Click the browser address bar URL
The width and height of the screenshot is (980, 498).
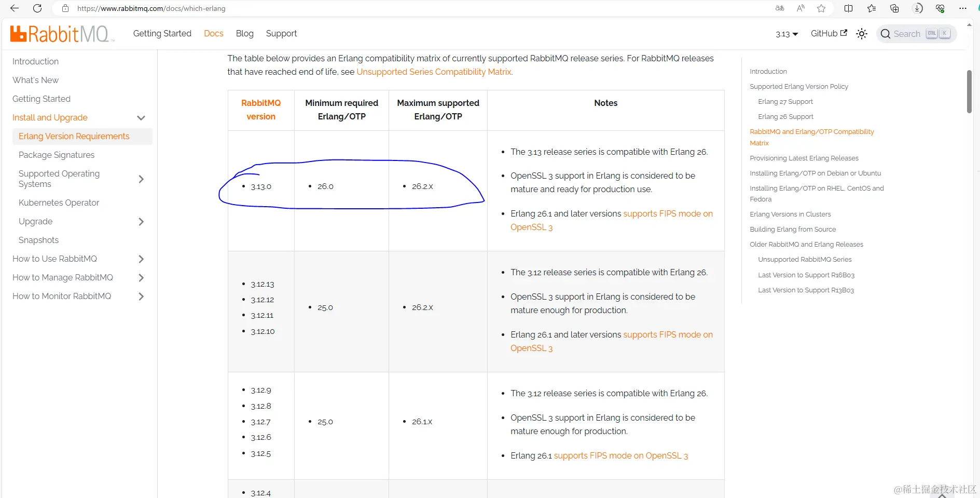pos(151,8)
